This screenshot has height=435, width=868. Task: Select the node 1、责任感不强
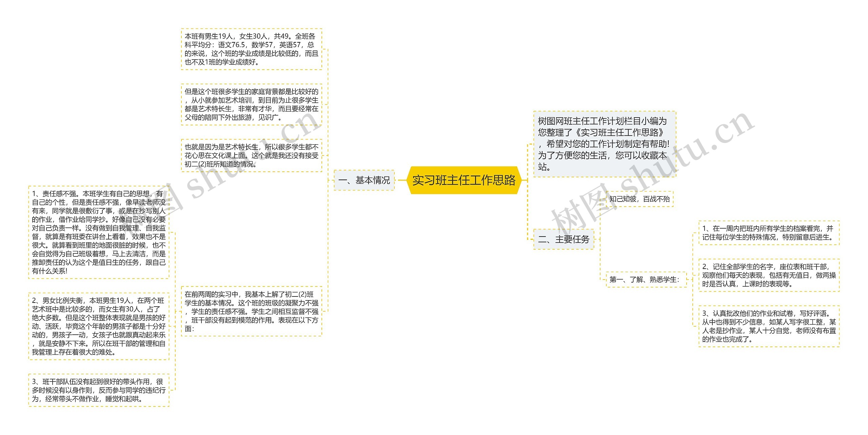pyautogui.click(x=99, y=232)
